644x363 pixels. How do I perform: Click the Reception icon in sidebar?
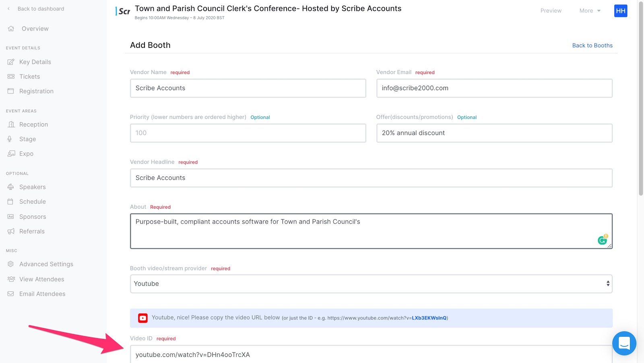click(x=11, y=124)
